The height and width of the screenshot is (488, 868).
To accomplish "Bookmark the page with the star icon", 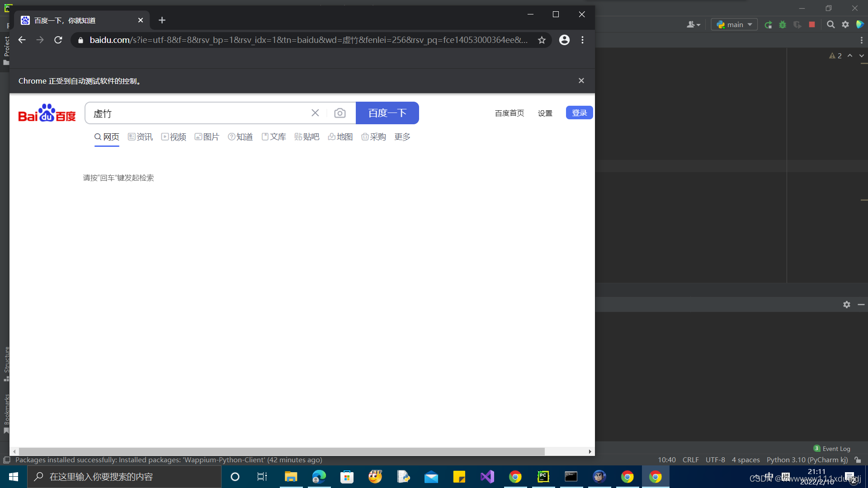I will [542, 40].
